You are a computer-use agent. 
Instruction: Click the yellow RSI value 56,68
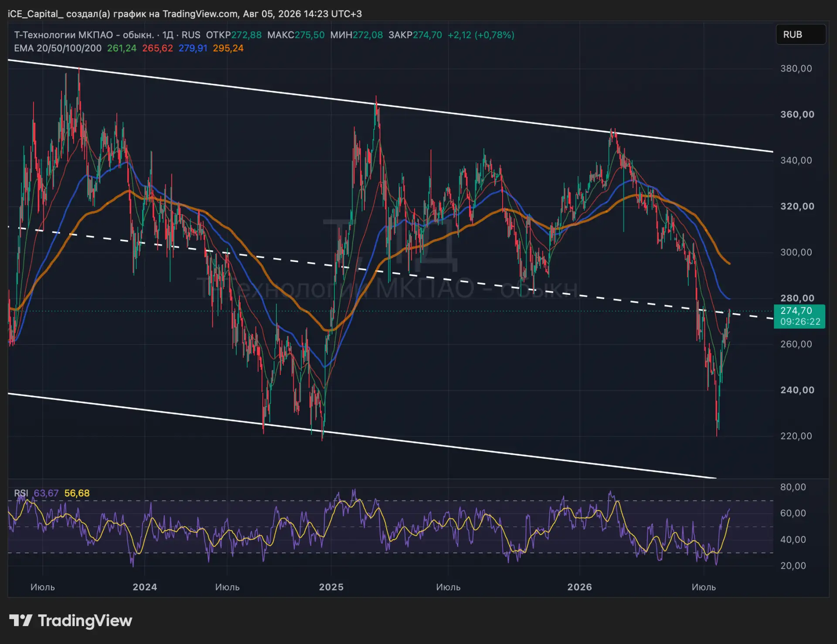coord(77,493)
